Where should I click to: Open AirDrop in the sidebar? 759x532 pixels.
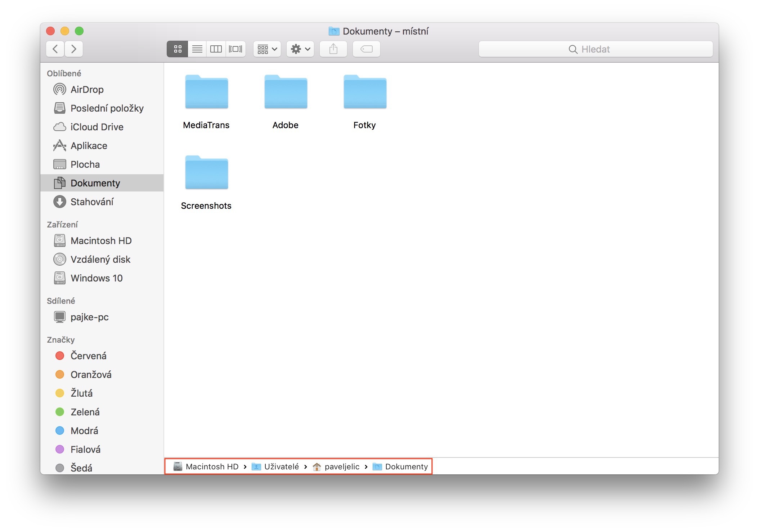[87, 90]
